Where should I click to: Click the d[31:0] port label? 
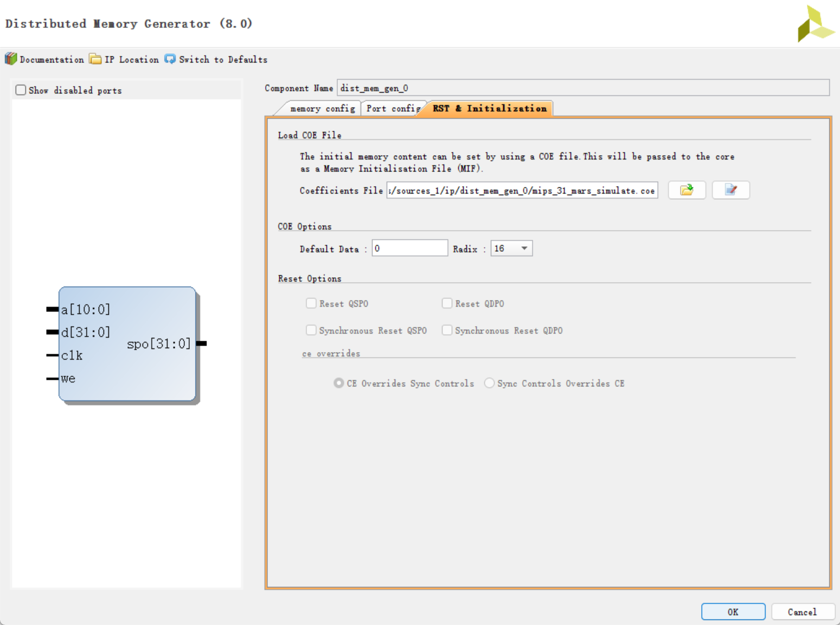(x=85, y=332)
